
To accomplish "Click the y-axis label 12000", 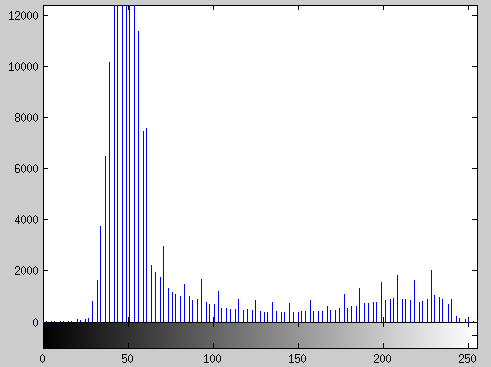I will (x=23, y=16).
